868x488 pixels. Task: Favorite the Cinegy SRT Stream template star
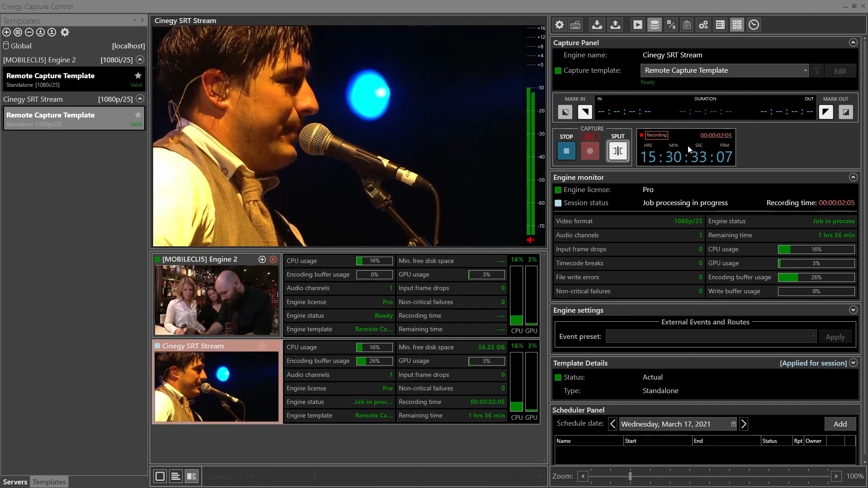tap(138, 115)
